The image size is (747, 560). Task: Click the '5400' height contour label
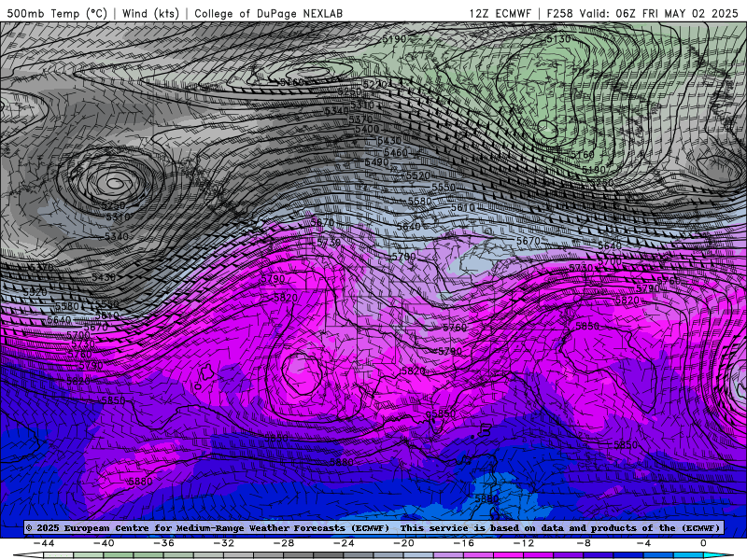(x=367, y=129)
